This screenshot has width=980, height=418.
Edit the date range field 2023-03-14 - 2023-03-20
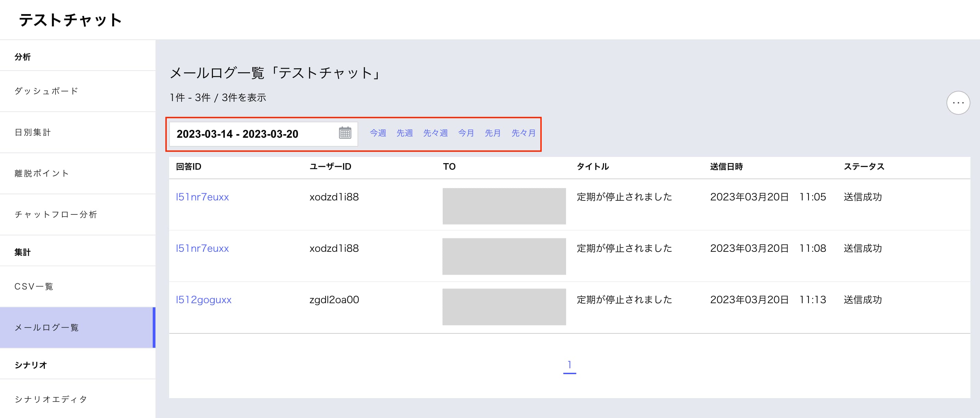pyautogui.click(x=263, y=134)
